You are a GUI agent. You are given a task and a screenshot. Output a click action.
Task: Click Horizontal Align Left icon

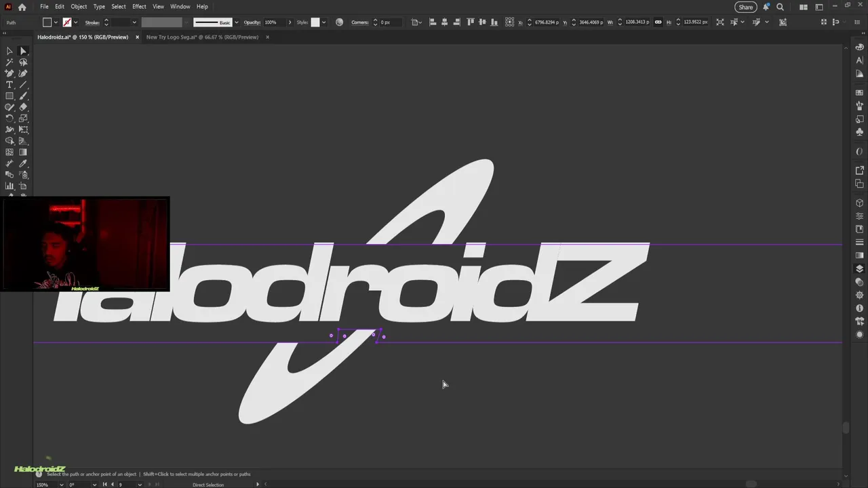click(x=433, y=22)
